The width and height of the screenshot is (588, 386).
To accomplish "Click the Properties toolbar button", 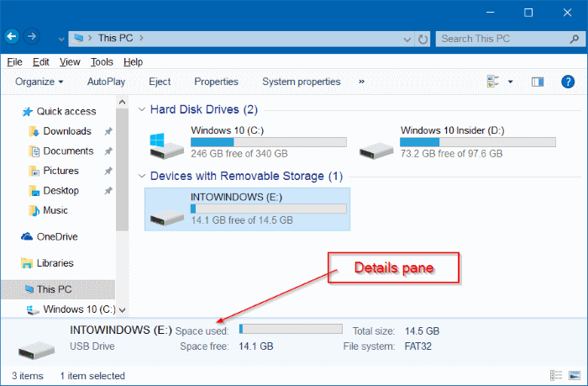I will (216, 82).
